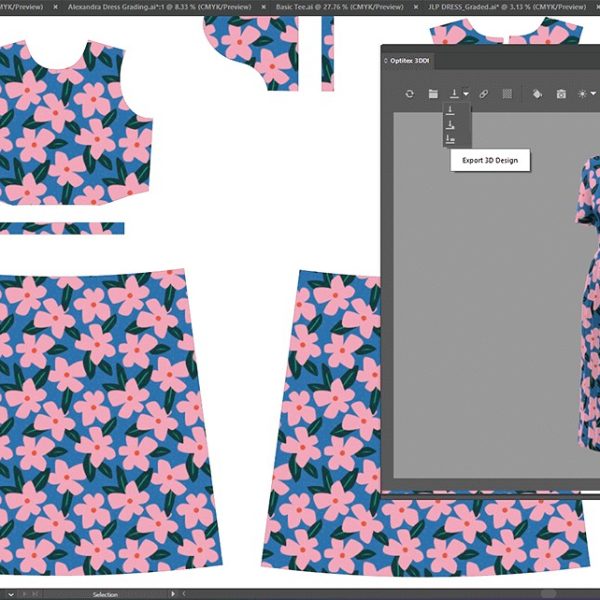The height and width of the screenshot is (600, 600).
Task: Open the folder icon in Optitex toolbar
Action: [433, 94]
